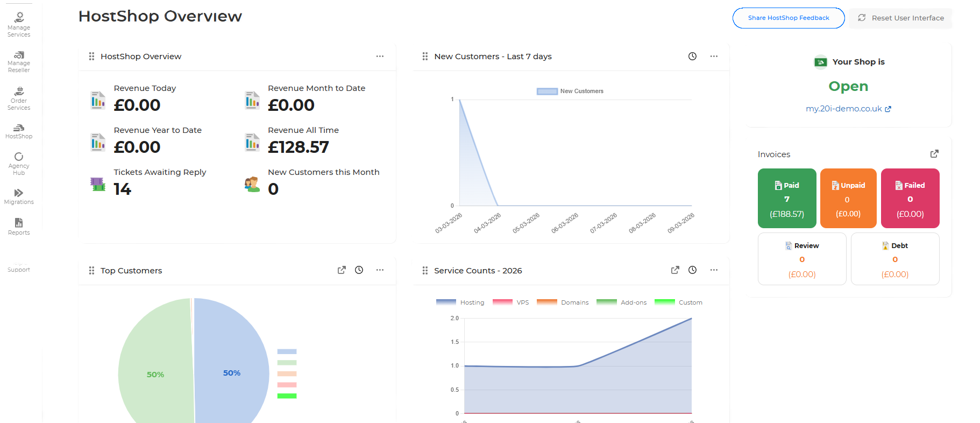
Task: Open the Failed invoices card
Action: [x=910, y=198]
